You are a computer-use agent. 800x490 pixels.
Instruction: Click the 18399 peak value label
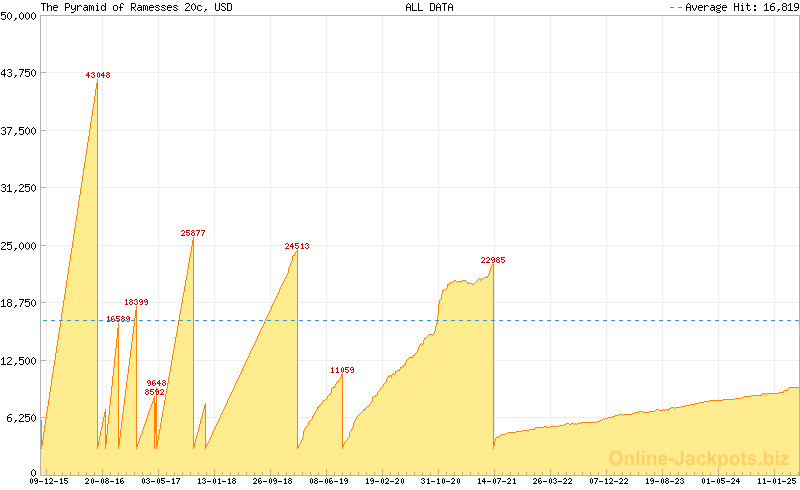137,302
